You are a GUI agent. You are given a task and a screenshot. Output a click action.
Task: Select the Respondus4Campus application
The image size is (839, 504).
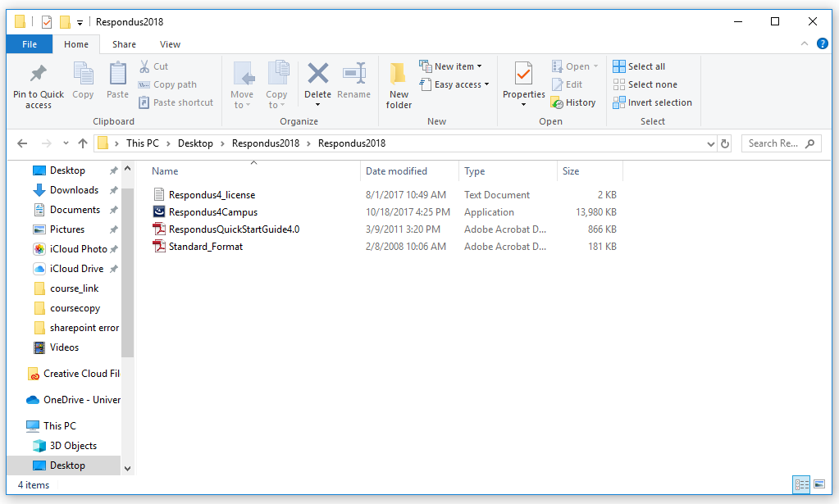[213, 212]
